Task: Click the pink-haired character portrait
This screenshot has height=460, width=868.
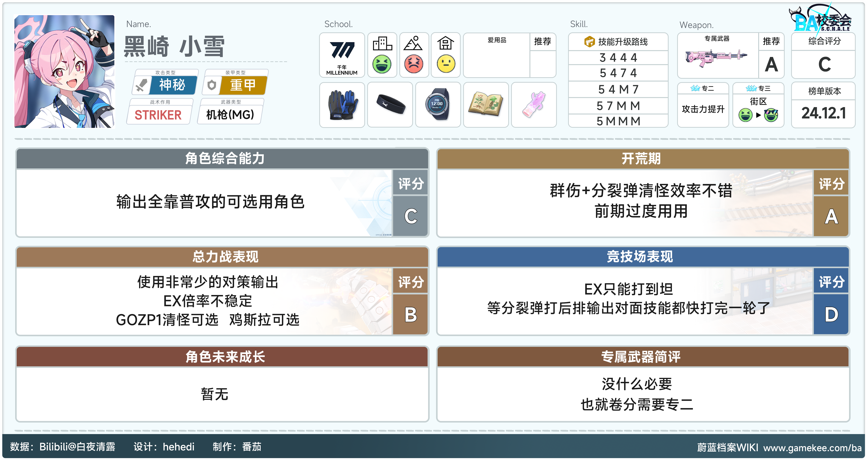Action: coord(64,71)
